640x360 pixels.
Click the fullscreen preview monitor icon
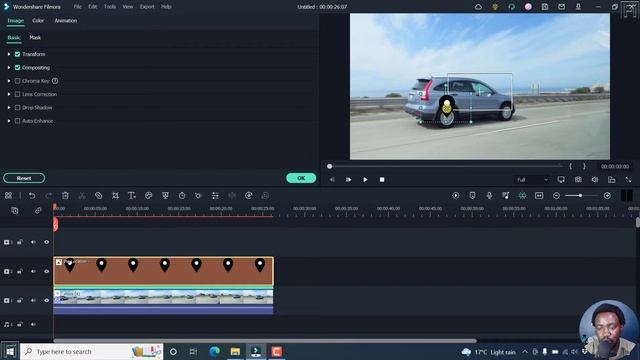(561, 180)
